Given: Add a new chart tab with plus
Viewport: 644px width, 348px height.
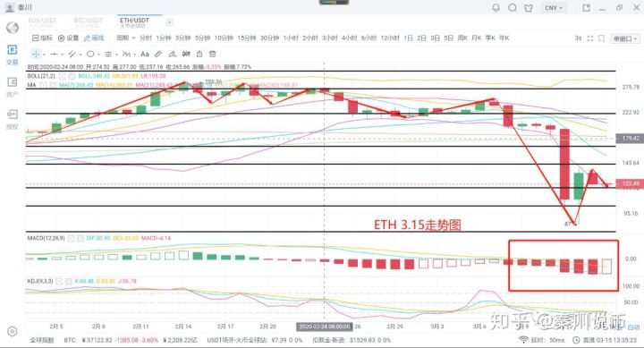Looking at the screenshot, I should pyautogui.click(x=169, y=22).
